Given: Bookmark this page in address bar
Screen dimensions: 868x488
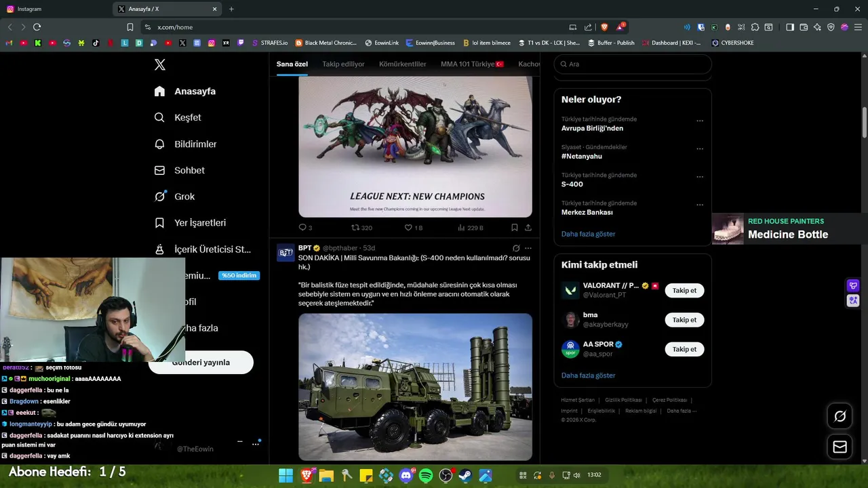Looking at the screenshot, I should [130, 27].
